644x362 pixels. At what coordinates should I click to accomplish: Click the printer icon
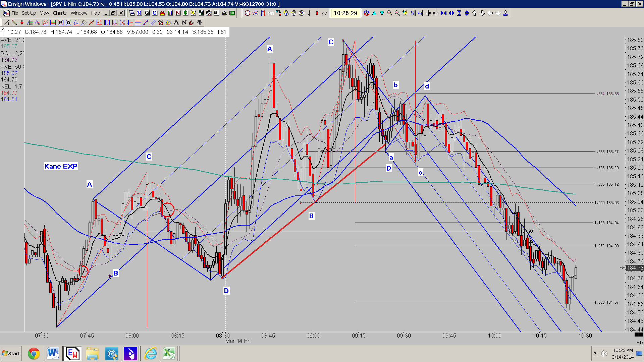pos(224,13)
